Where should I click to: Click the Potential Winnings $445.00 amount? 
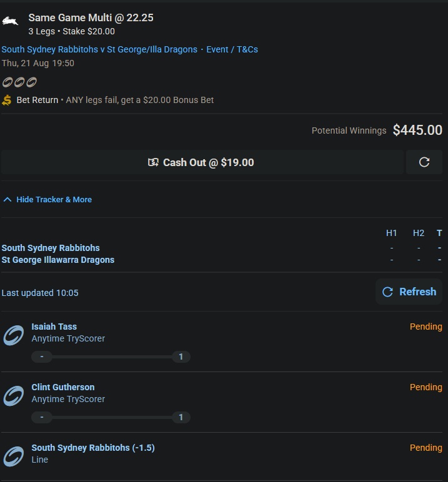point(417,130)
